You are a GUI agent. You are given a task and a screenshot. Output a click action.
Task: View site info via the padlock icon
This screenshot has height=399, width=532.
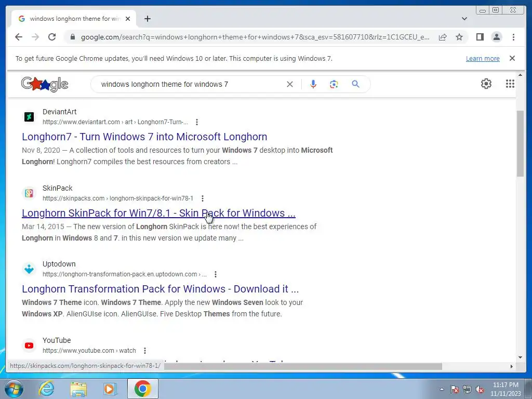pyautogui.click(x=73, y=37)
